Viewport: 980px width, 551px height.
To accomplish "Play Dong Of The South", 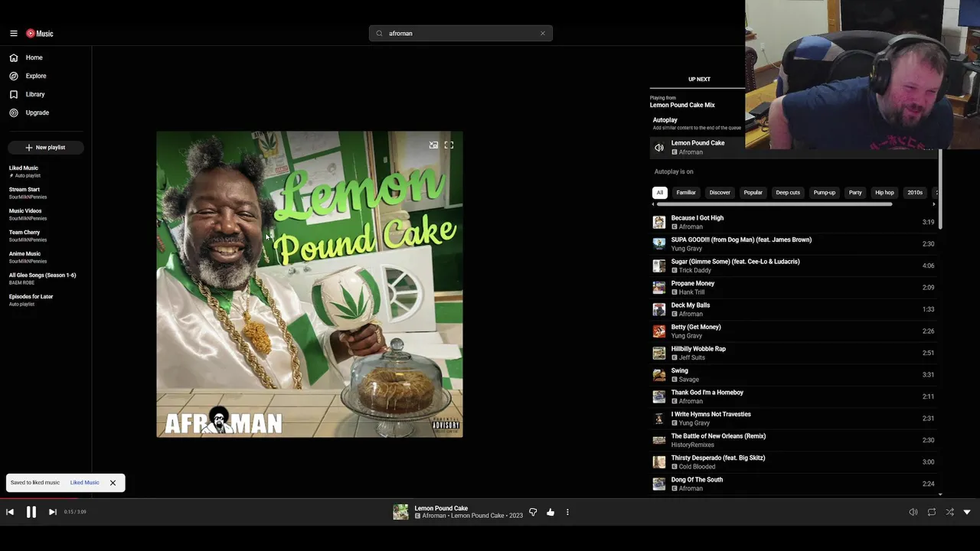I will 793,484.
